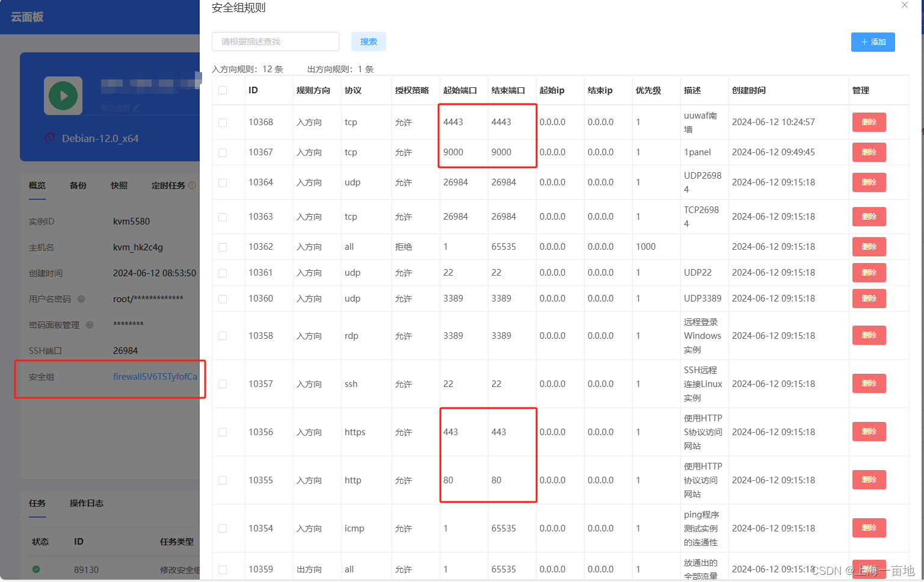Screen dimensions: 924x582
Task: Click the Debian-12.0_x64 OS label
Action: (100, 138)
